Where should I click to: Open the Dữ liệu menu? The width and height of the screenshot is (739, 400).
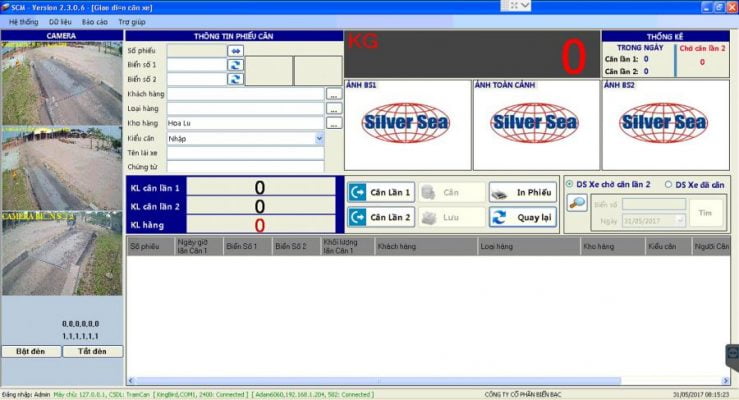[60, 22]
